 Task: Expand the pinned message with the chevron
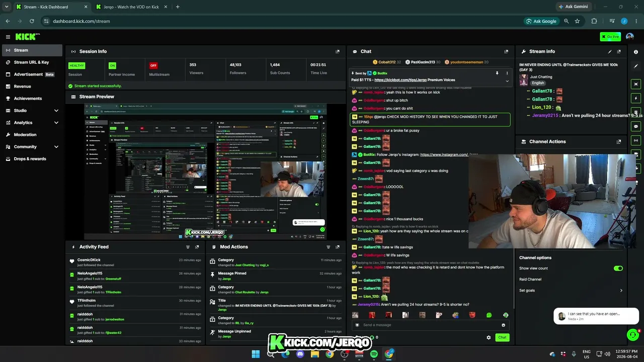[x=507, y=81]
